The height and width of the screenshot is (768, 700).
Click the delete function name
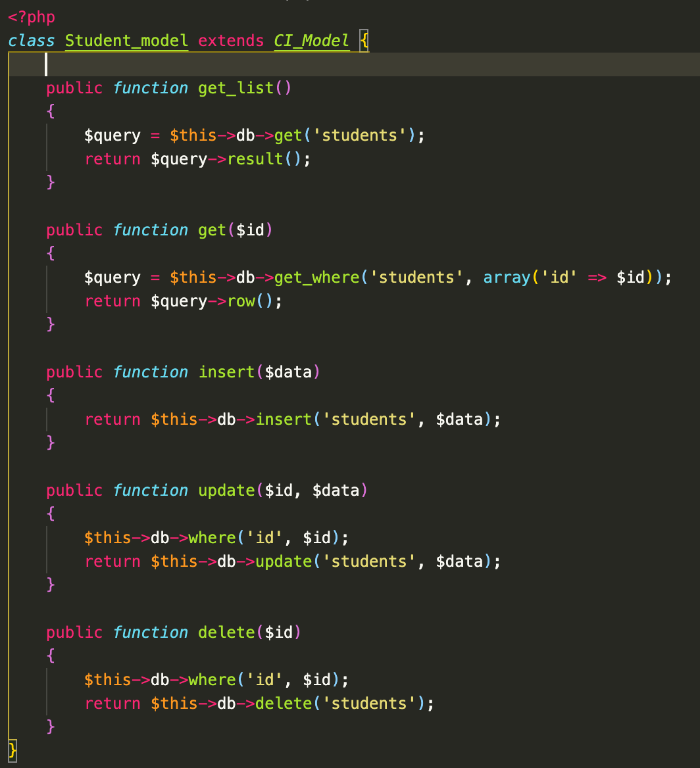point(226,632)
